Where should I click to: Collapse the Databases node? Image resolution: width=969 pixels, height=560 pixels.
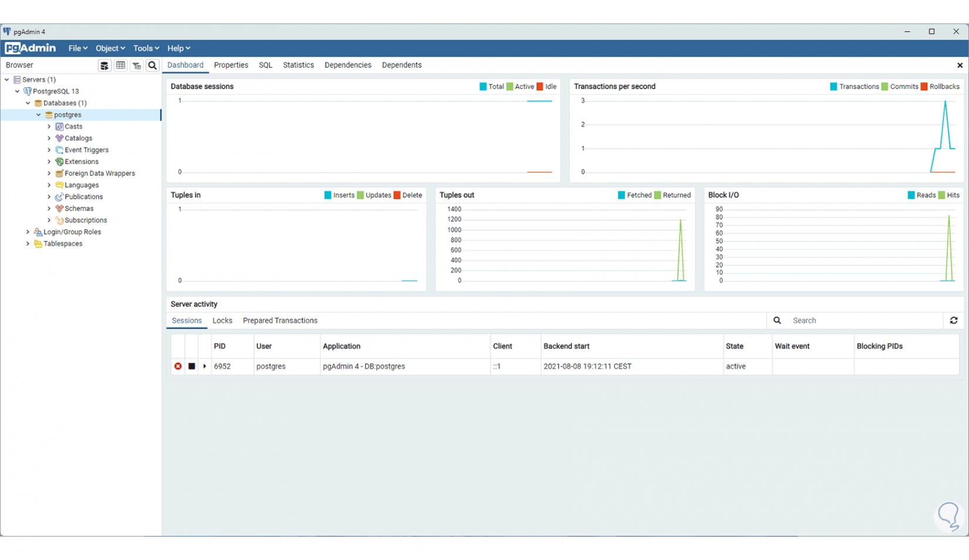click(x=28, y=103)
